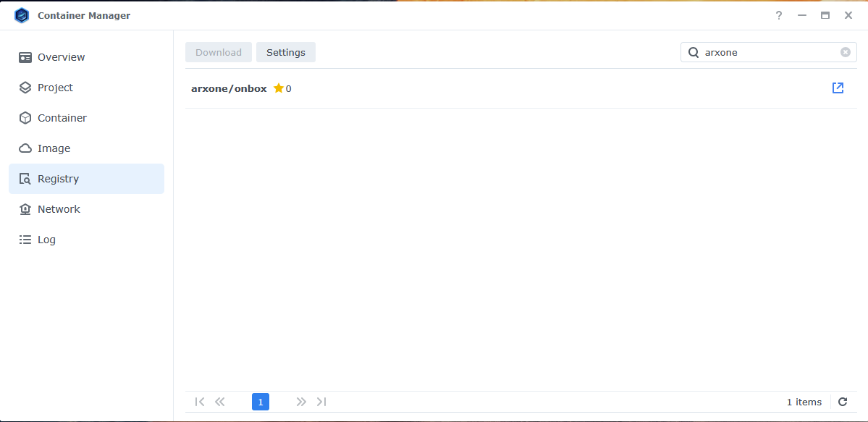Open Container Manager help
868x422 pixels.
pos(778,15)
